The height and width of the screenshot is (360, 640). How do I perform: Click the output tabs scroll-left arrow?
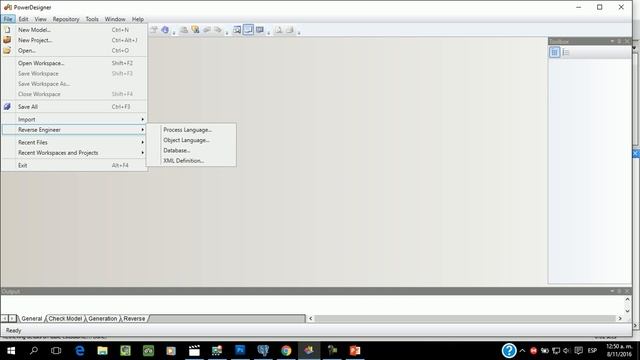coord(4,318)
